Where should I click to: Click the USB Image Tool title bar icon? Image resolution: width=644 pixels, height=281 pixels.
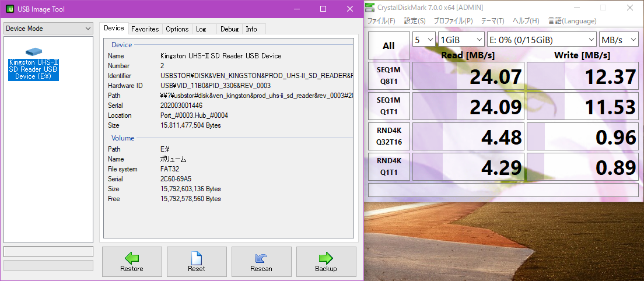pos(10,9)
